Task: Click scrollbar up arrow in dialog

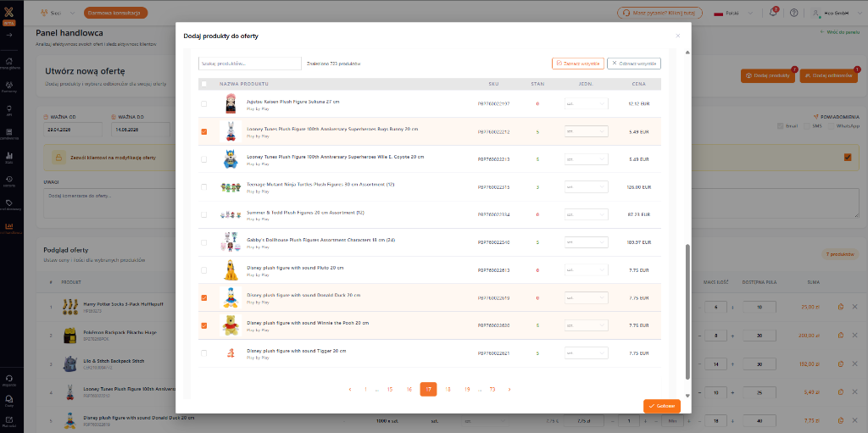Action: click(x=688, y=53)
